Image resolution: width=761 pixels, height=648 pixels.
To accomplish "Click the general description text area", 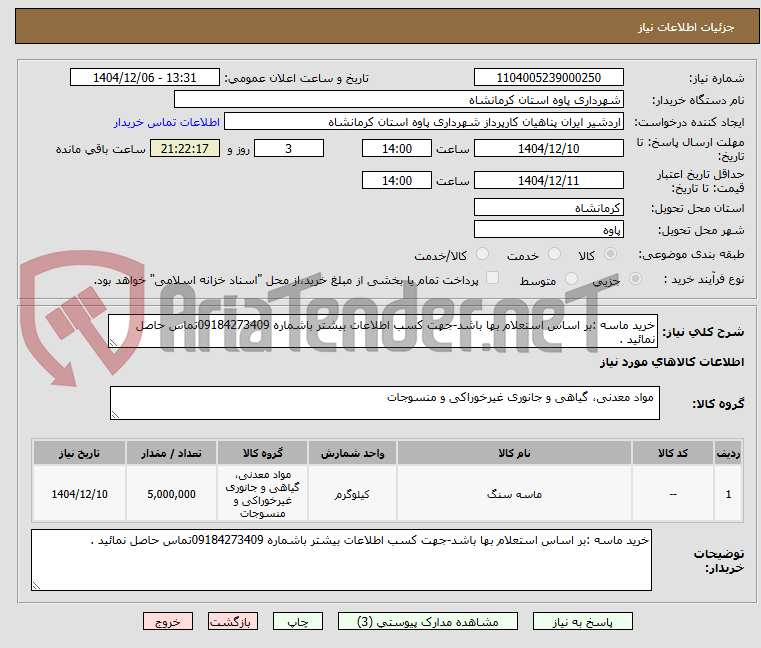I will click(382, 331).
